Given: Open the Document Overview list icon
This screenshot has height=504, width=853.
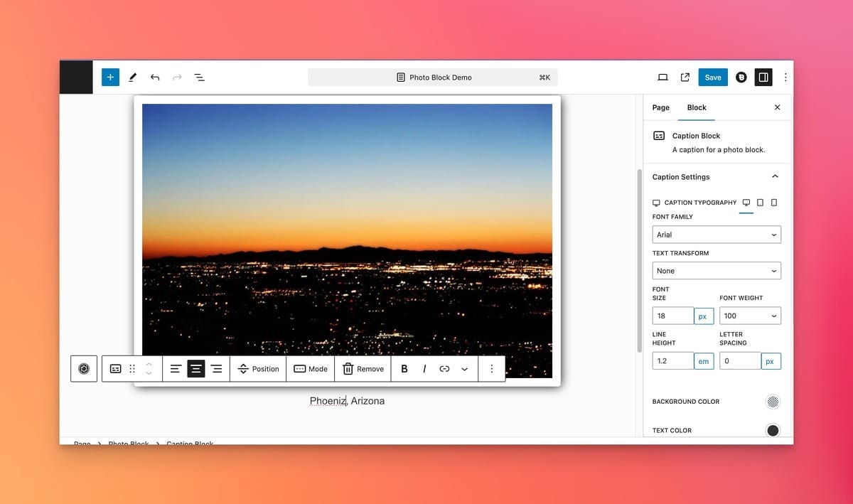Looking at the screenshot, I should [x=200, y=77].
